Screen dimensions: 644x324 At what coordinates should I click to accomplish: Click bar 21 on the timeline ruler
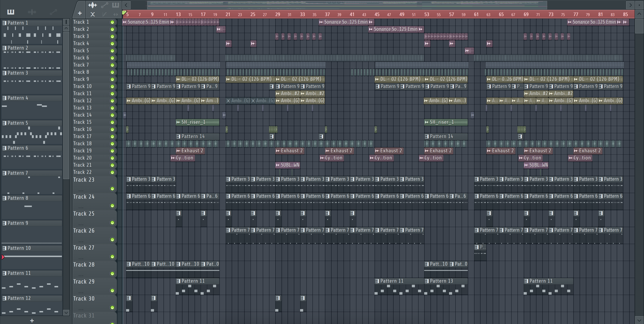pos(228,15)
